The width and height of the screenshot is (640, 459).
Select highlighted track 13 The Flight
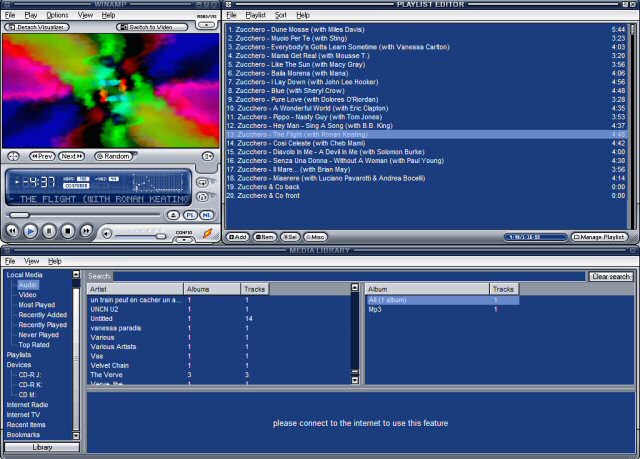426,134
